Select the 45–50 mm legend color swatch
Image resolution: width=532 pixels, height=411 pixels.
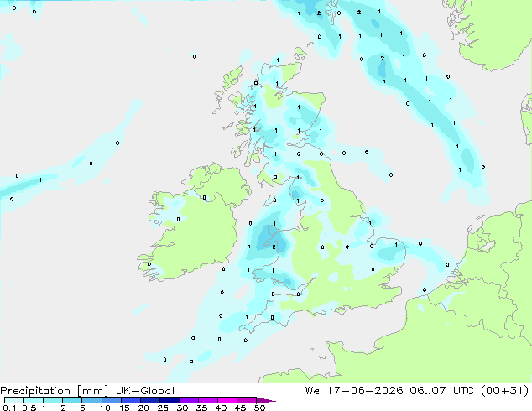[247, 400]
